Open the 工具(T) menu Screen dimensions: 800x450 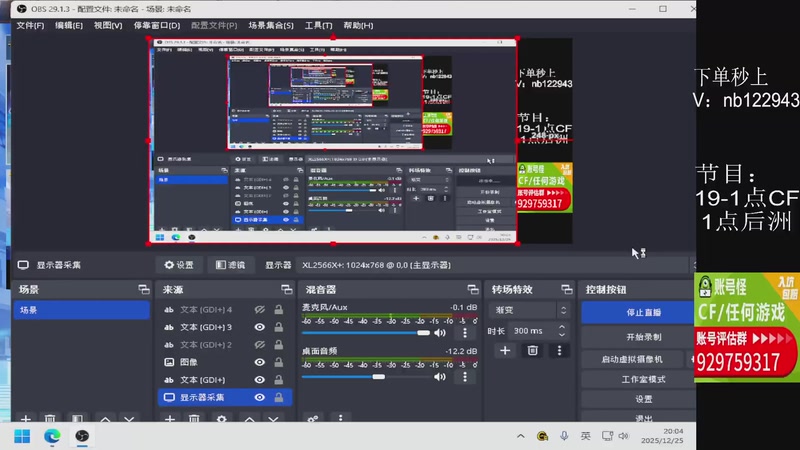tap(318, 25)
